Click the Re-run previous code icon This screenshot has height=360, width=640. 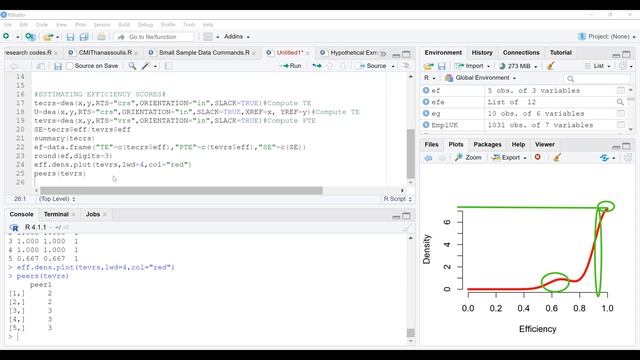[x=317, y=66]
